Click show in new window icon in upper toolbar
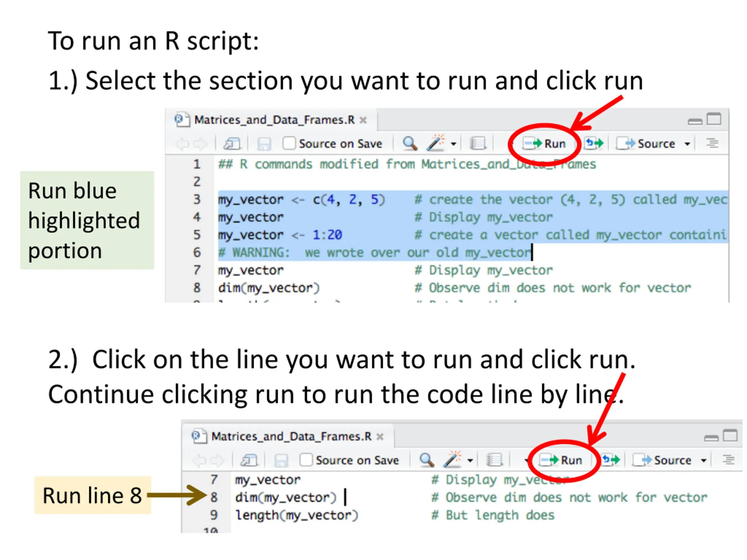The image size is (747, 560). 232,144
